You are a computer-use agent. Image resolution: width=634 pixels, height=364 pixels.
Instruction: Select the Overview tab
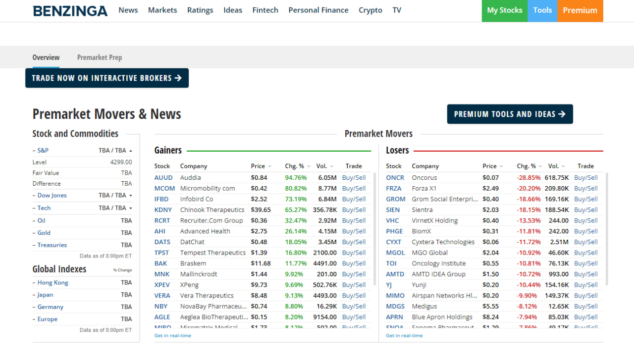click(x=46, y=57)
